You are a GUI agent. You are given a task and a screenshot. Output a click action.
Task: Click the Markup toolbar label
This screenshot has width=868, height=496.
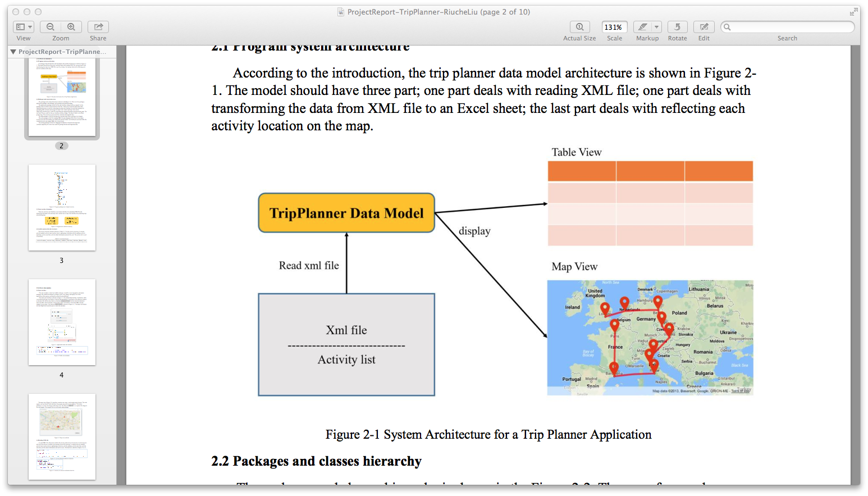pos(647,38)
